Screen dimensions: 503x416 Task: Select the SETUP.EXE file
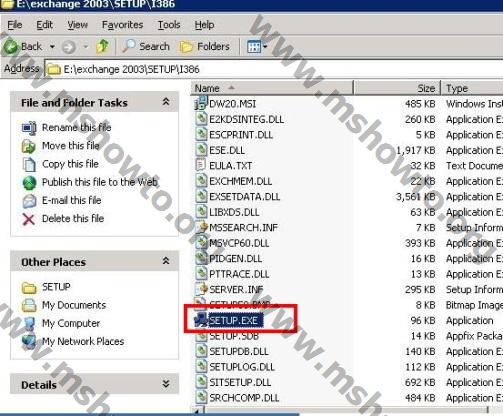click(233, 320)
